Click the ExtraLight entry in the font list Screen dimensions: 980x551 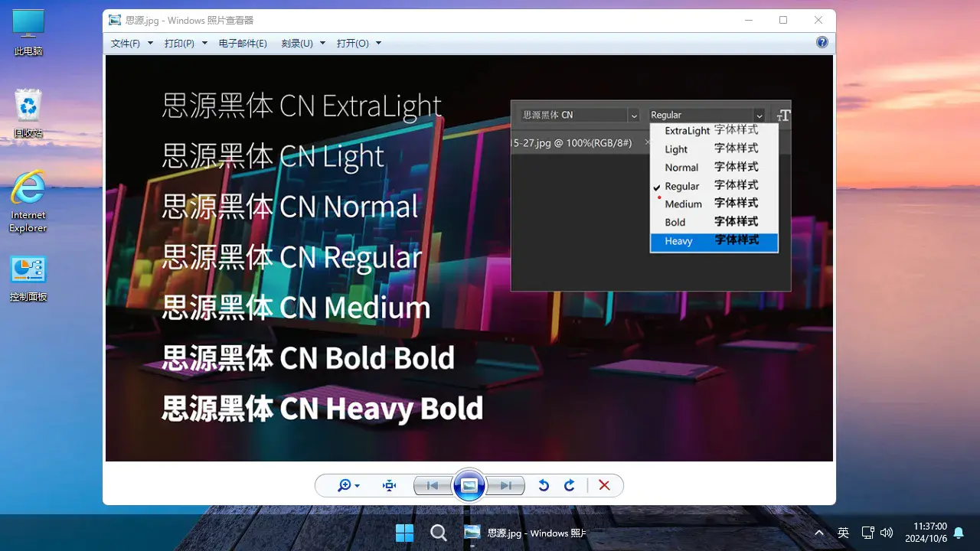tap(714, 131)
